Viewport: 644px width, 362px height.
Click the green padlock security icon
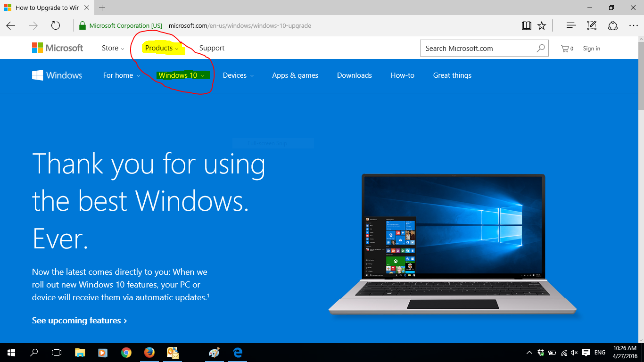(x=83, y=25)
